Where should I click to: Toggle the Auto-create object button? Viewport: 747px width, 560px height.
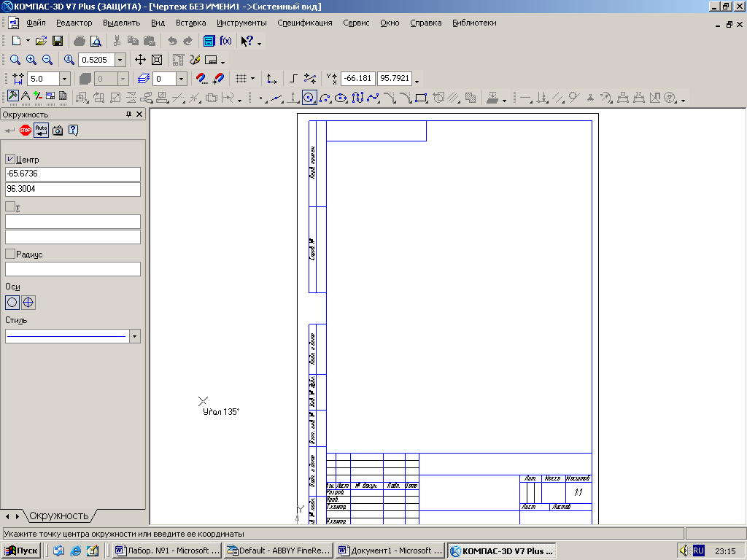[42, 130]
